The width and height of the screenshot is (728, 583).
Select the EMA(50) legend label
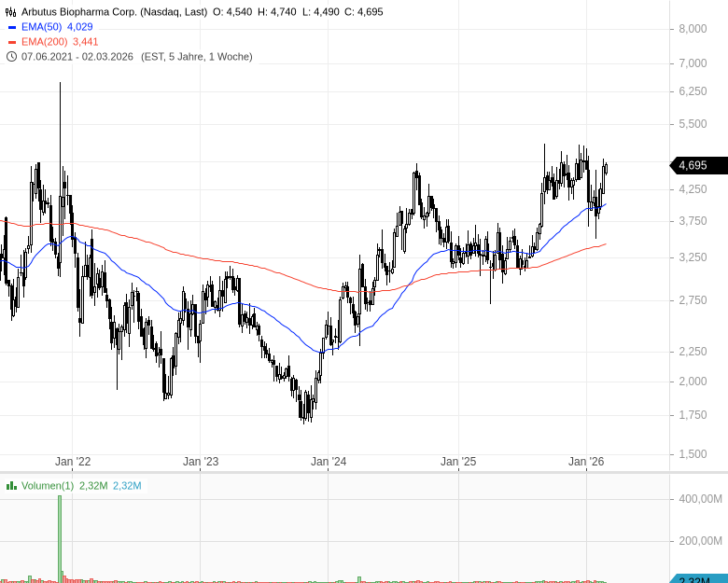click(41, 27)
